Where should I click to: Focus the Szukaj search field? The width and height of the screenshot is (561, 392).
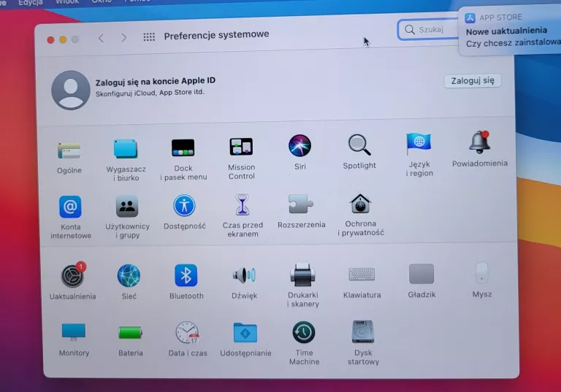click(x=428, y=29)
